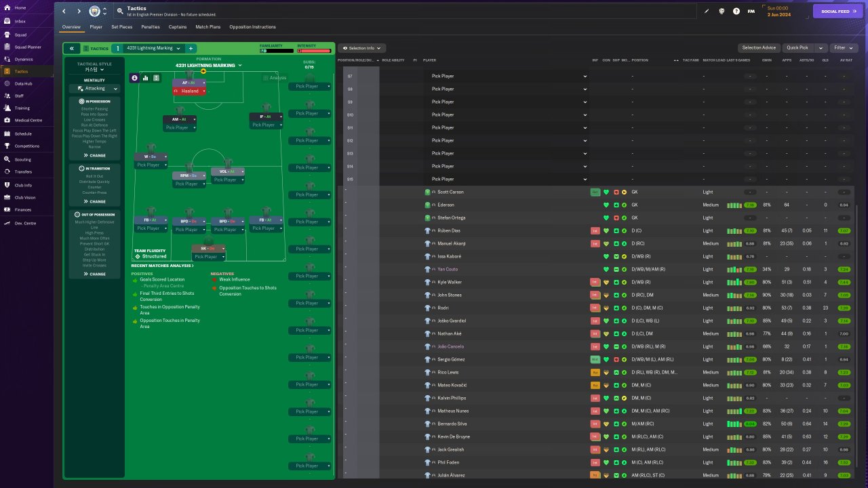
Task: Add a new tactic with plus button
Action: click(191, 49)
